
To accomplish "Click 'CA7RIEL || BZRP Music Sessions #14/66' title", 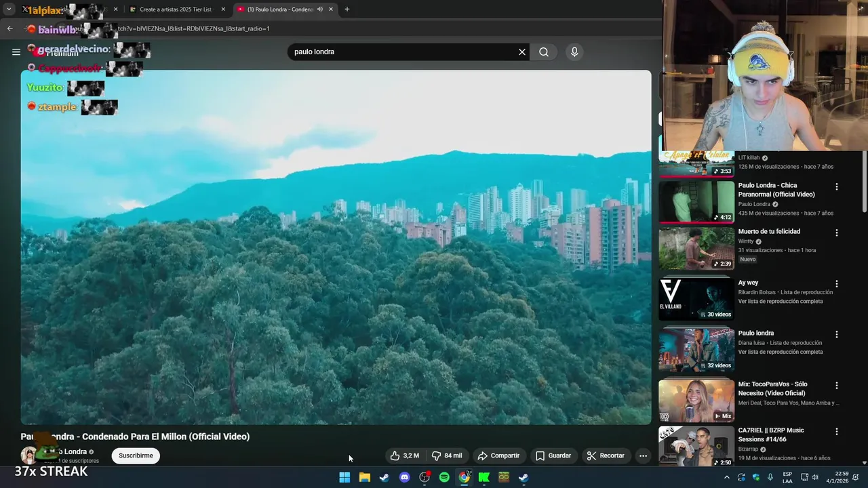I will tap(771, 434).
